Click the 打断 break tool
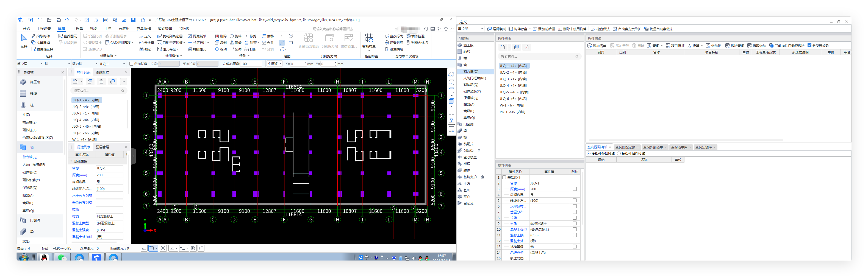868x277 pixels. (x=251, y=49)
